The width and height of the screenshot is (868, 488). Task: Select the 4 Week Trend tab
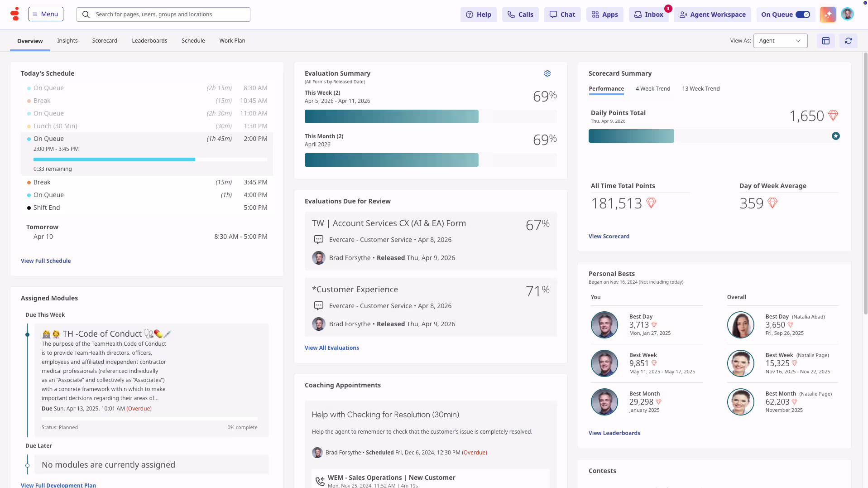click(x=653, y=89)
